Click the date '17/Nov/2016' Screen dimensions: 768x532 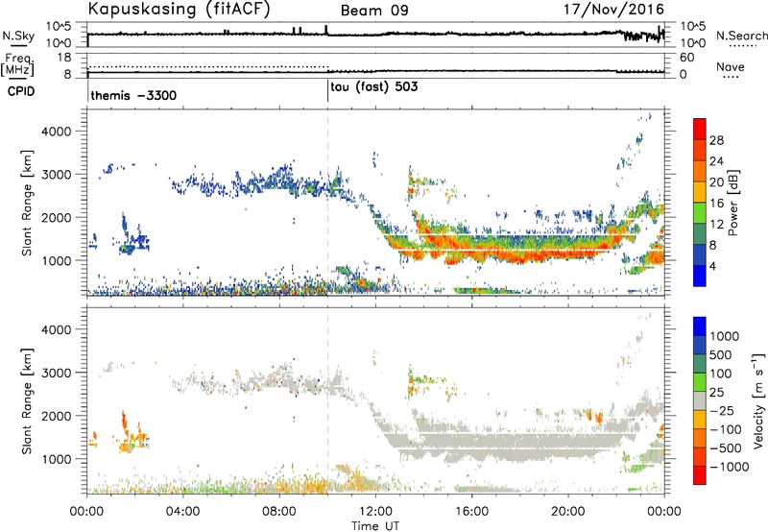tap(613, 10)
